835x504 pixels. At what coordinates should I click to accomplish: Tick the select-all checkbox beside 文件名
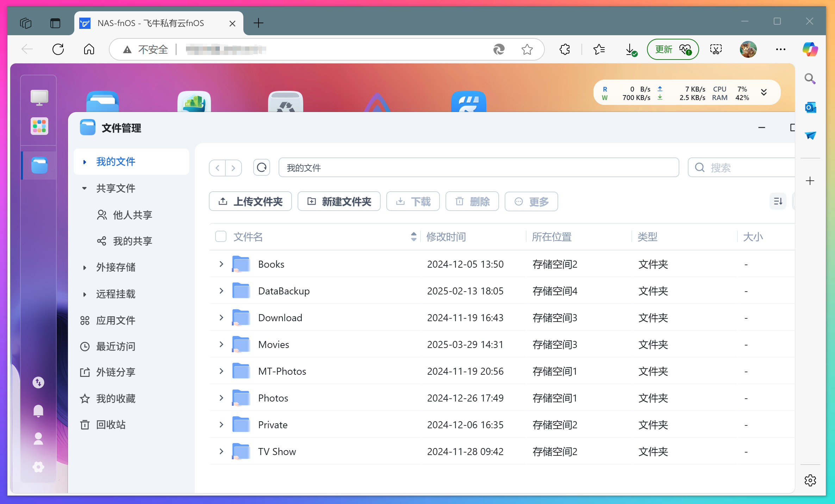click(x=221, y=237)
